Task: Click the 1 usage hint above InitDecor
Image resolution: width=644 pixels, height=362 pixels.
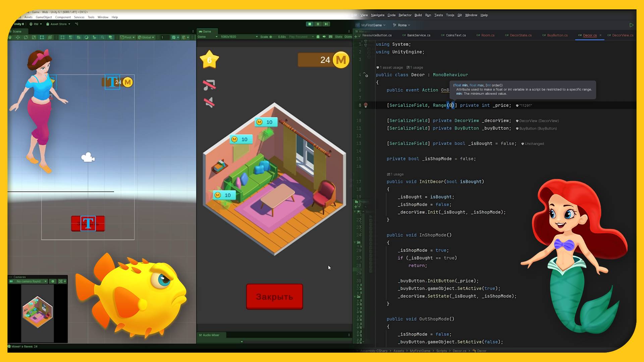Action: coord(395,174)
